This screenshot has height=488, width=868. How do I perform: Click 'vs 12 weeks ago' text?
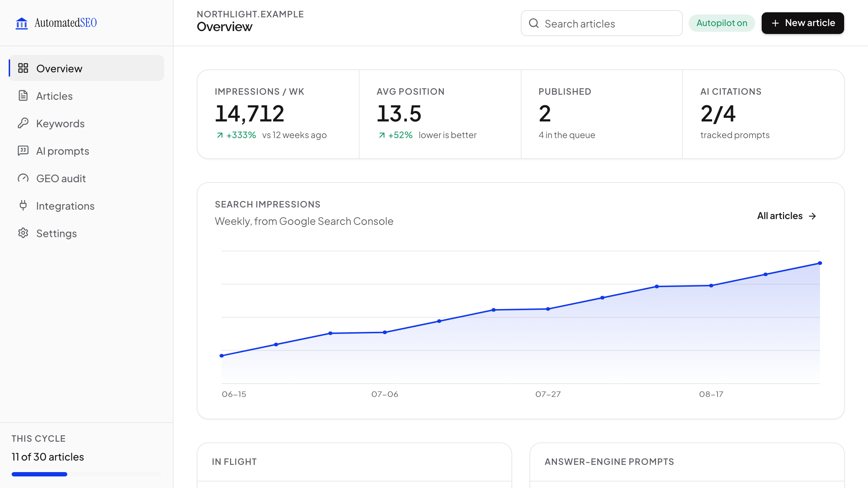294,135
